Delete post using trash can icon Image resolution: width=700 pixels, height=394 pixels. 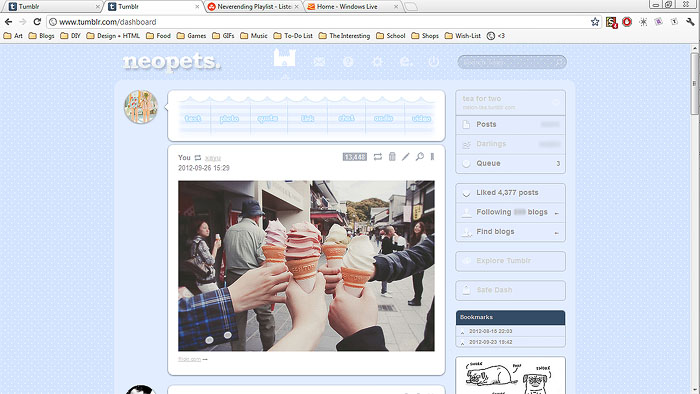pos(392,157)
